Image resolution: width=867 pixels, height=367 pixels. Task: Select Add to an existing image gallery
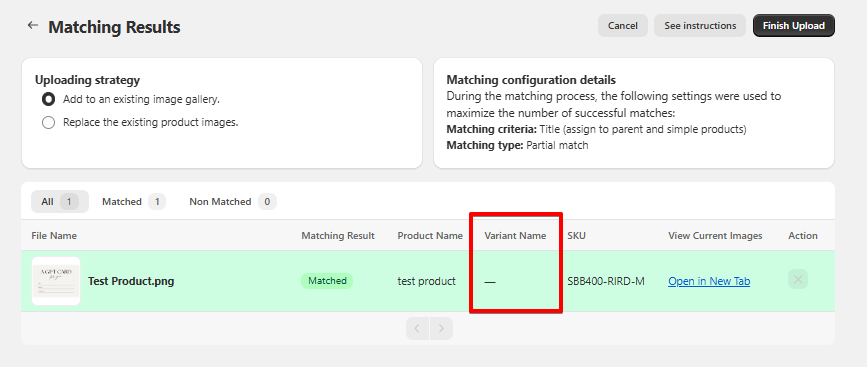[x=49, y=99]
